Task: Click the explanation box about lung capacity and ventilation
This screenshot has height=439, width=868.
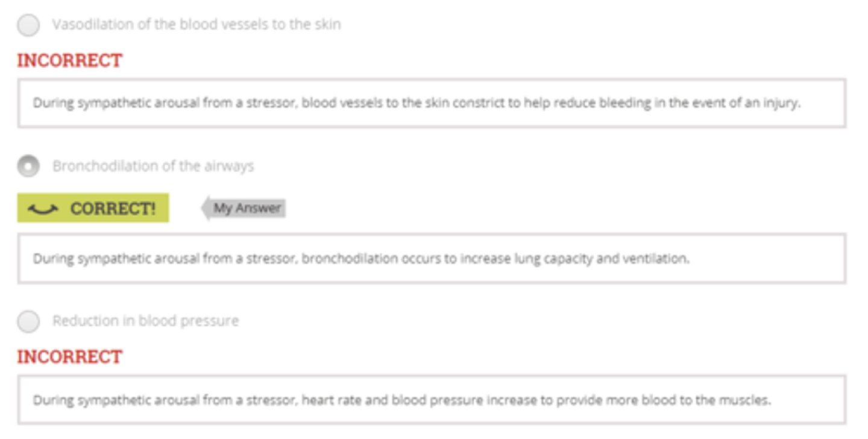Action: point(432,259)
